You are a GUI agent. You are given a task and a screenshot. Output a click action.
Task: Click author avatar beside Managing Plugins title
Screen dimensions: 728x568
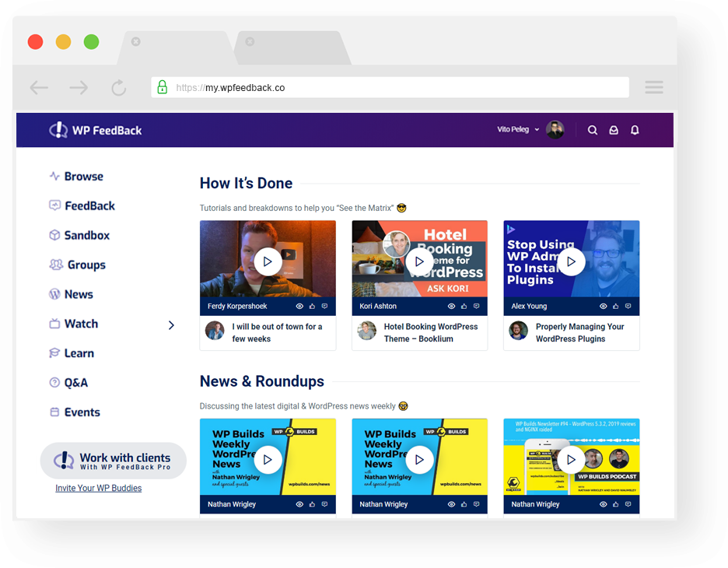click(519, 331)
